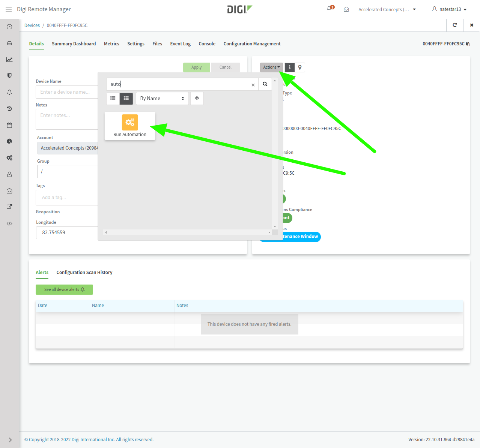480x448 pixels.
Task: Open the messages envelope icon in header
Action: [346, 9]
